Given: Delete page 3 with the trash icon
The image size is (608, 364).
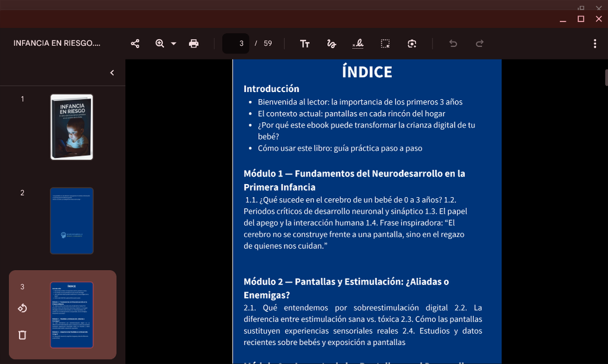Looking at the screenshot, I should pos(23,335).
